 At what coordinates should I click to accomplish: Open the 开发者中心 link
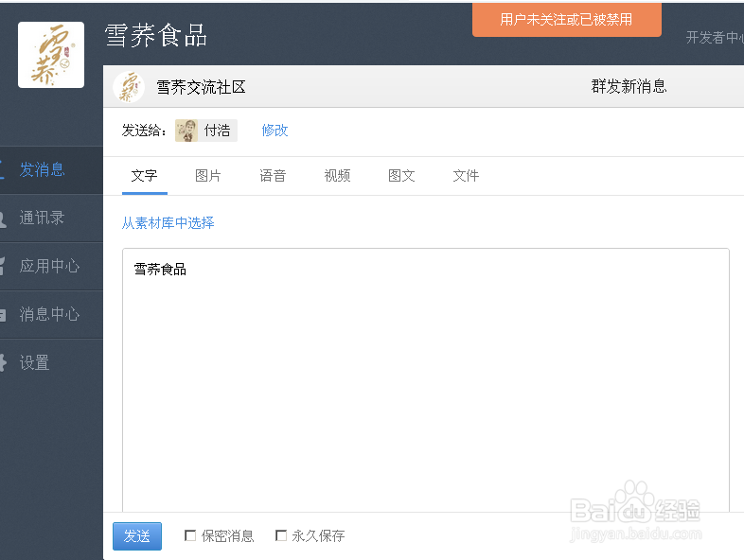point(715,38)
